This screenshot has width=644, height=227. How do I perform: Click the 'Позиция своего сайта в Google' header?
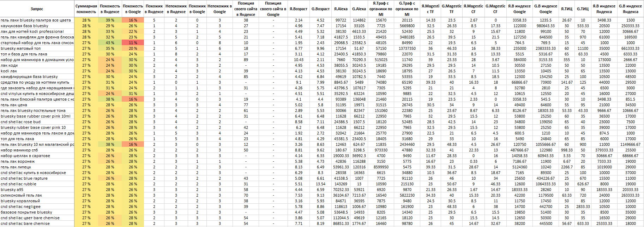point(273,9)
